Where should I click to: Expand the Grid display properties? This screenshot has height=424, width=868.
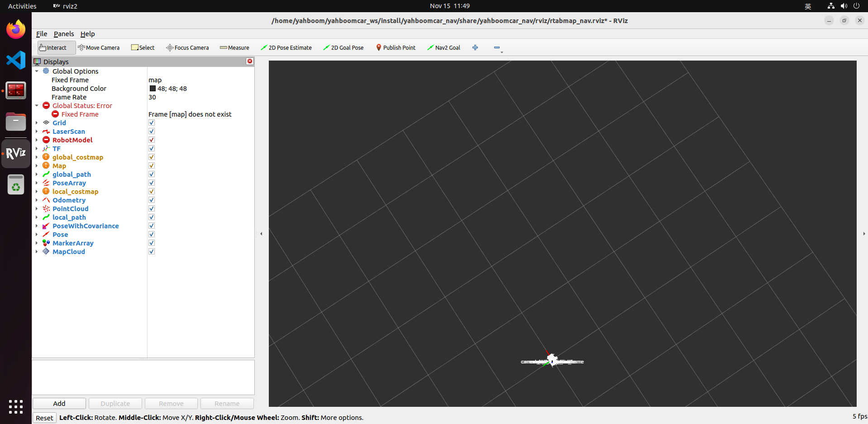tap(37, 122)
